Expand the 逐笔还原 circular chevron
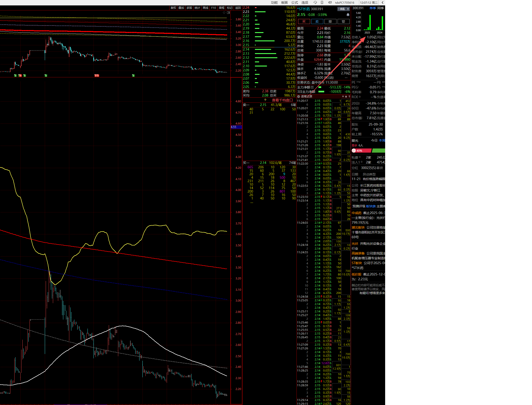This screenshot has width=532, height=405. point(299,97)
